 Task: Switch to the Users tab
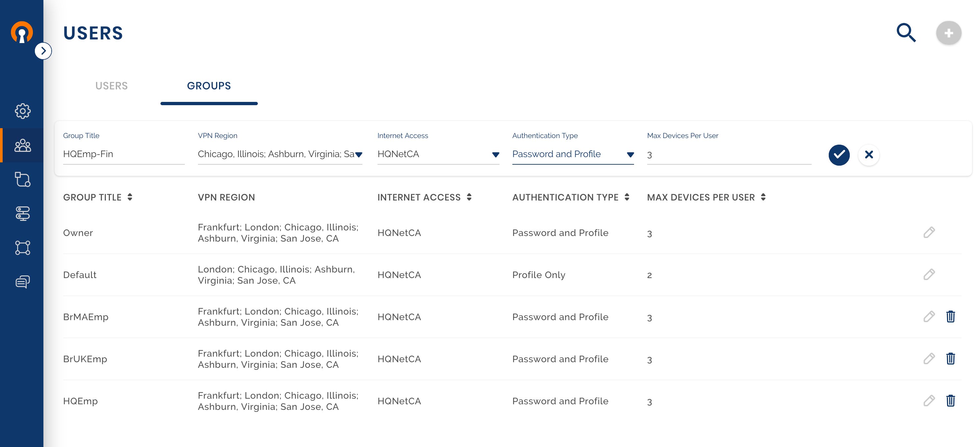coord(111,86)
